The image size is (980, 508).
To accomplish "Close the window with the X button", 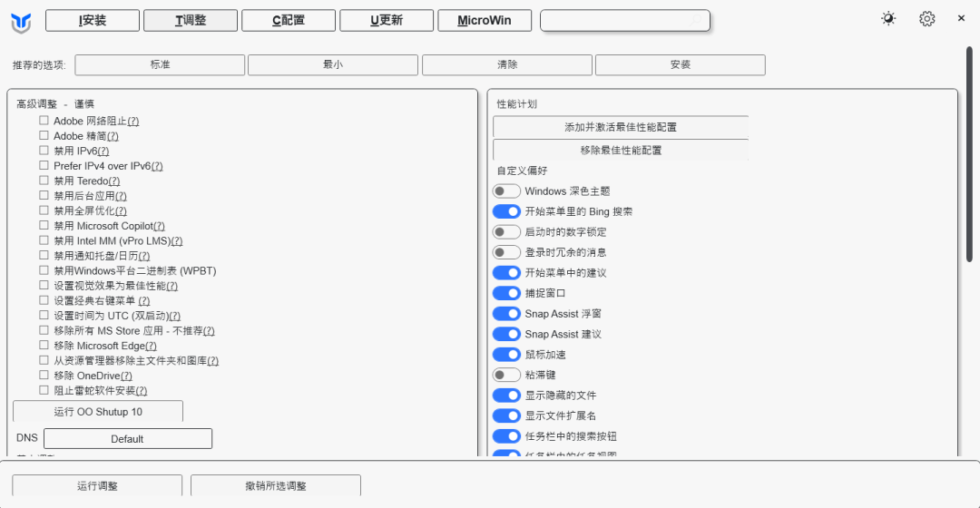I will 961,18.
